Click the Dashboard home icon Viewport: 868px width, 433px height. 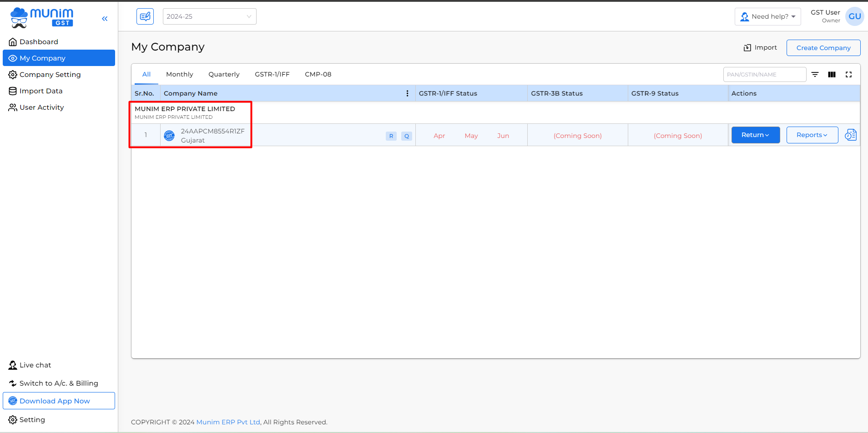point(13,42)
